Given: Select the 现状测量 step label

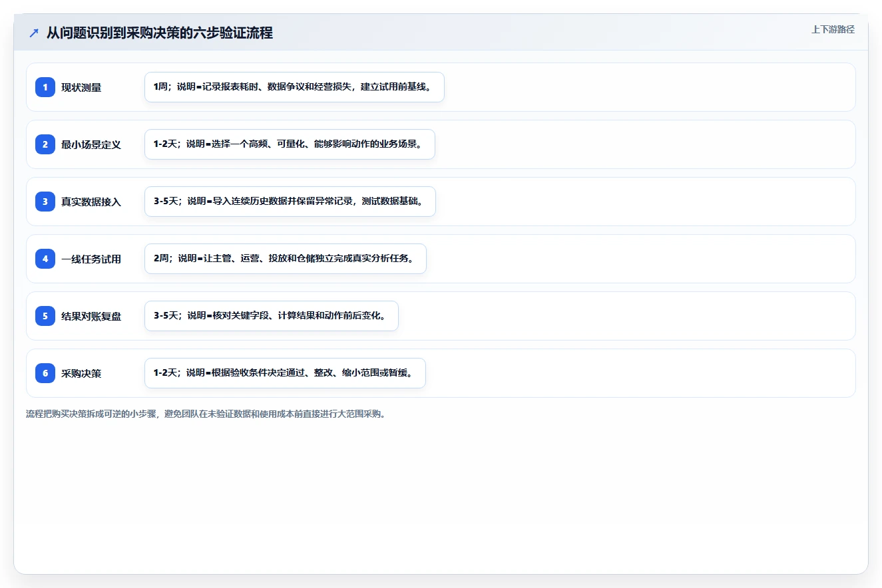Looking at the screenshot, I should [x=81, y=87].
